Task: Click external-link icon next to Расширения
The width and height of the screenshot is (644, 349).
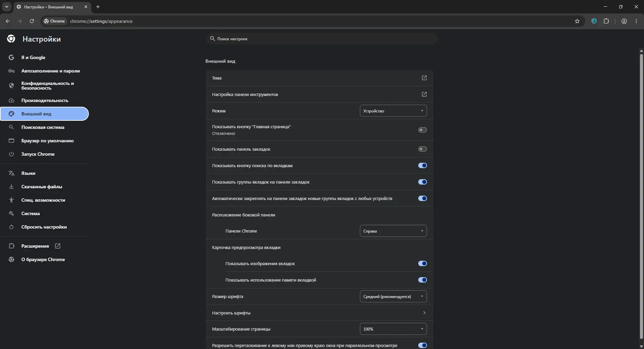Action: [58, 246]
